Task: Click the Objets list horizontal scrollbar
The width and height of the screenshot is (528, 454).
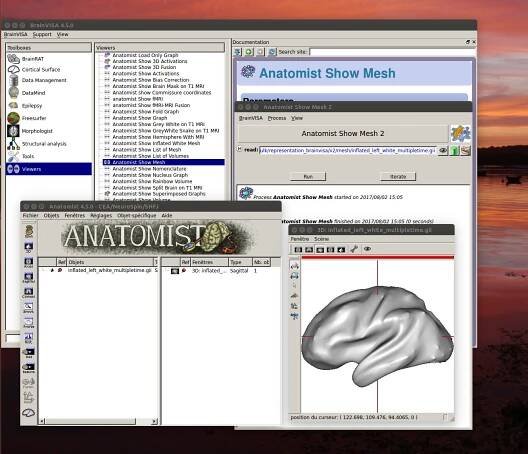Action: [x=98, y=421]
